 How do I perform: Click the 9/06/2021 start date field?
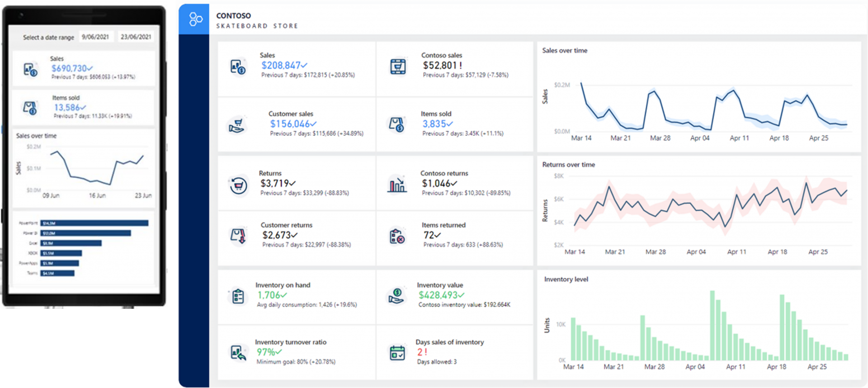point(95,37)
